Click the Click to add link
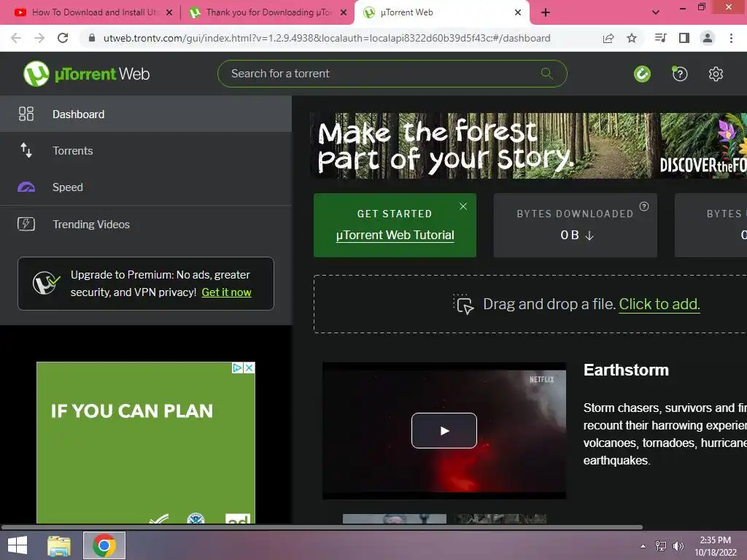This screenshot has height=560, width=747. pos(659,304)
